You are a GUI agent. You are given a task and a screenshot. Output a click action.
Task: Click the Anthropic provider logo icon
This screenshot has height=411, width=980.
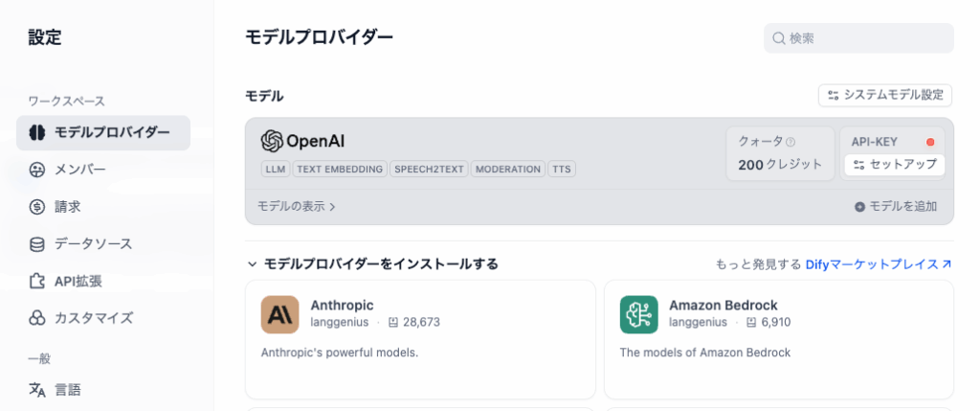[279, 314]
